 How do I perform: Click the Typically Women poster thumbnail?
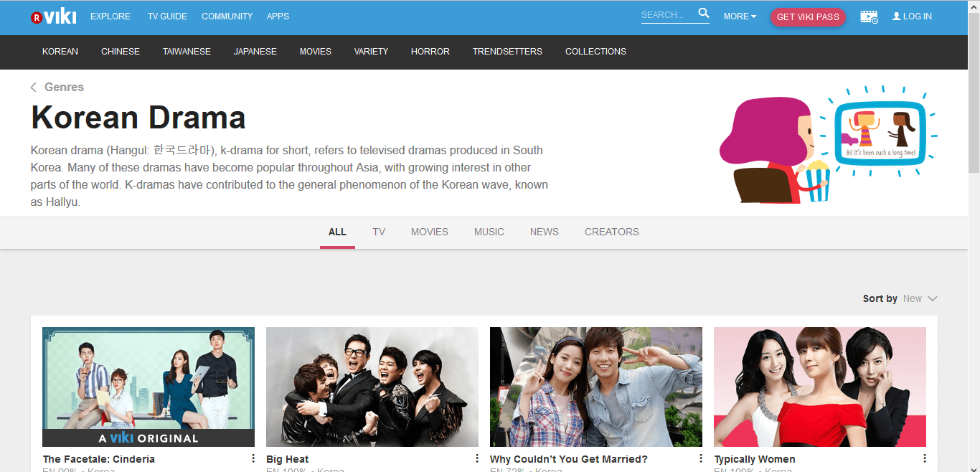click(x=820, y=387)
